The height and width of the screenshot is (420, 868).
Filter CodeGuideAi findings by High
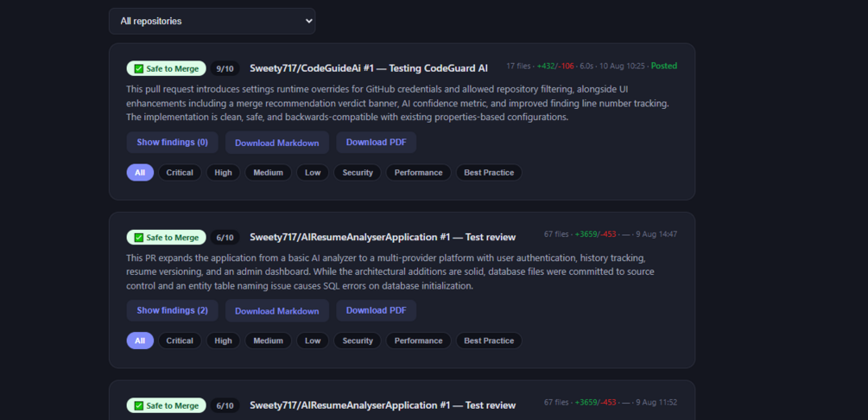tap(223, 172)
